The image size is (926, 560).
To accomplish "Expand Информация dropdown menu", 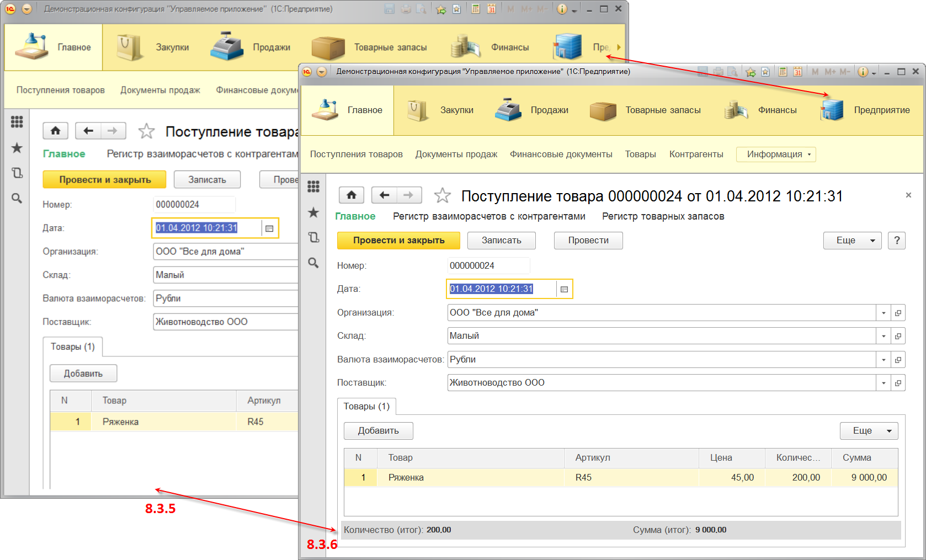I will (x=776, y=154).
